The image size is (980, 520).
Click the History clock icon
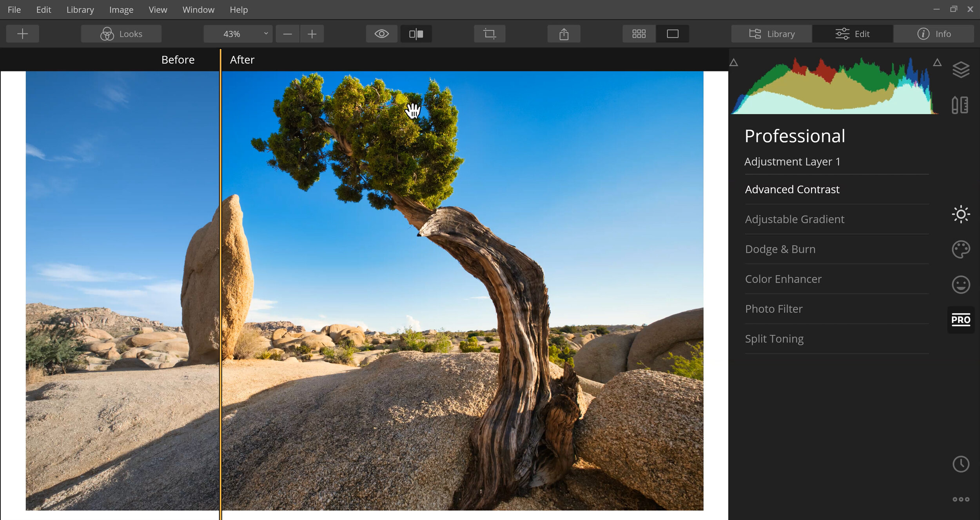coord(962,463)
